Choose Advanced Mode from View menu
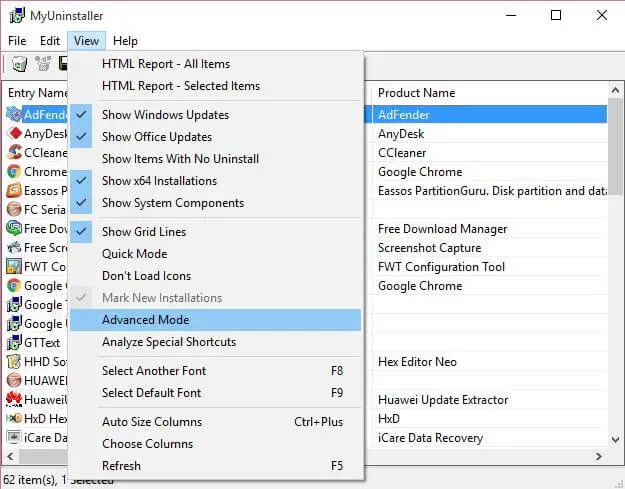 coord(145,320)
